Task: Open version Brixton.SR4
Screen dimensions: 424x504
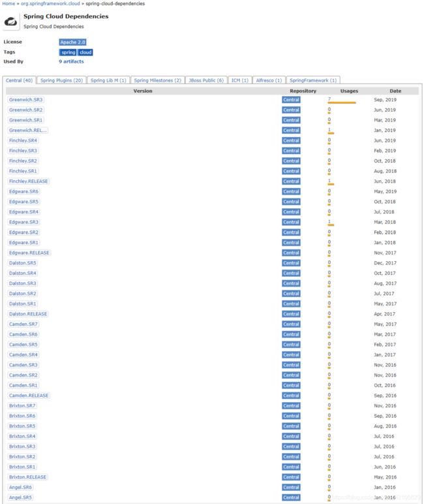Action: [x=22, y=437]
